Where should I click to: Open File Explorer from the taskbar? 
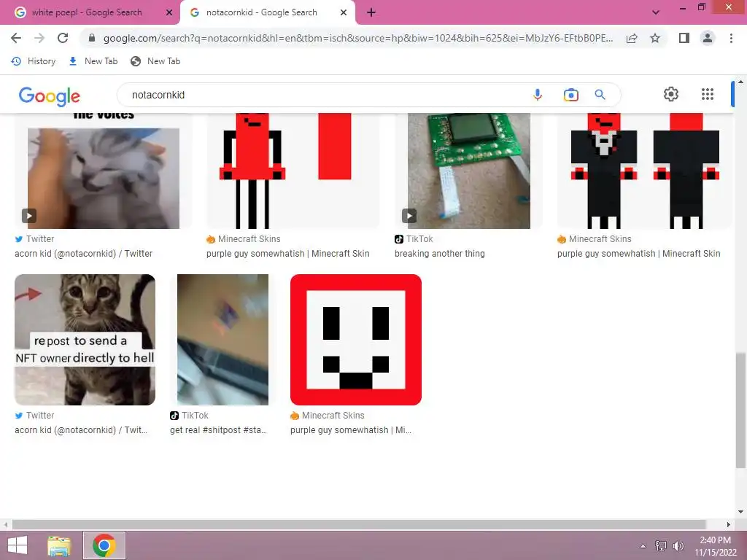tap(60, 545)
